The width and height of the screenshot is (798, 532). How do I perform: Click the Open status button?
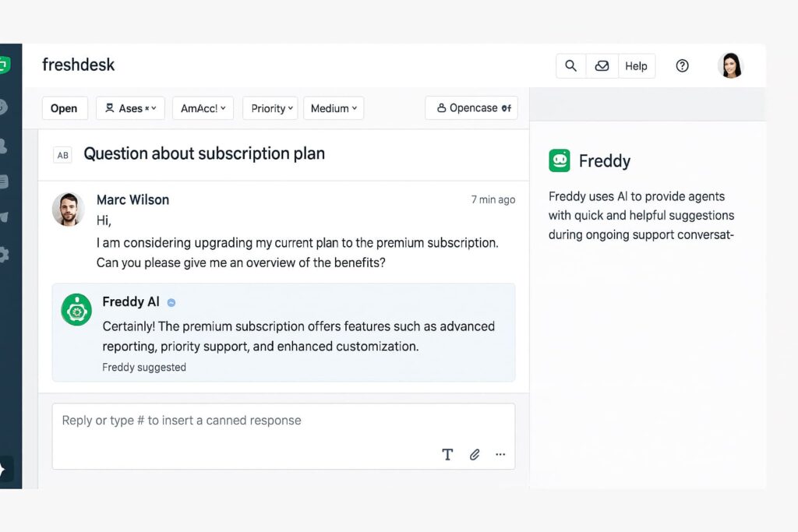pyautogui.click(x=64, y=108)
